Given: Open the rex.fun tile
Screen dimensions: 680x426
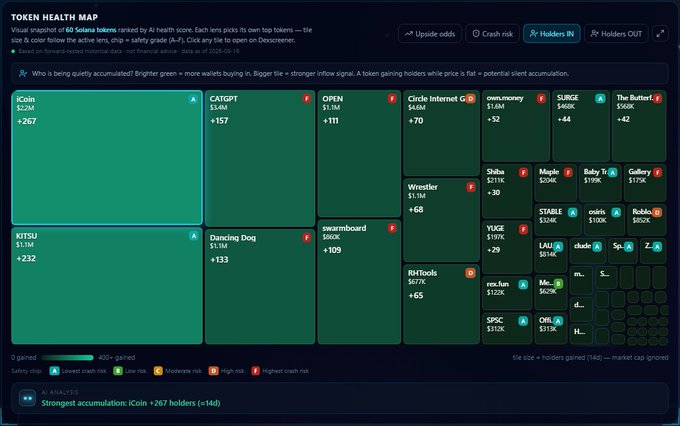Looking at the screenshot, I should pos(507,293).
